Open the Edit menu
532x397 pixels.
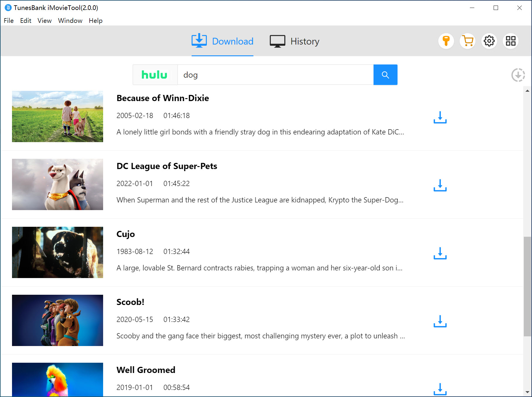point(26,21)
